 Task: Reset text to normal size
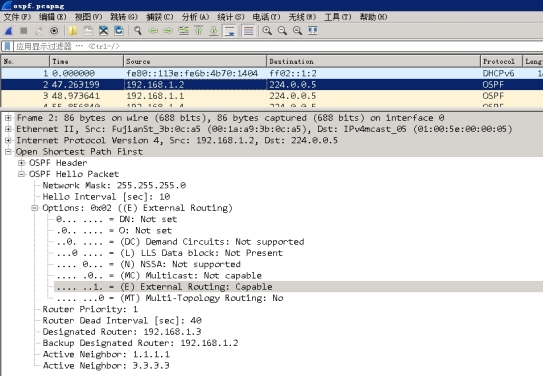(x=297, y=31)
